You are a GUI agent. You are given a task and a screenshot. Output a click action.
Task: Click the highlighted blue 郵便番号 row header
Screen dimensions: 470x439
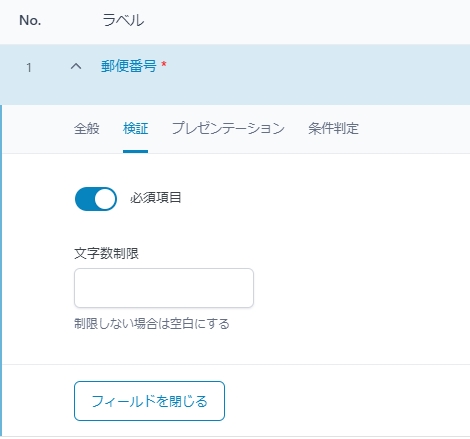pos(235,75)
